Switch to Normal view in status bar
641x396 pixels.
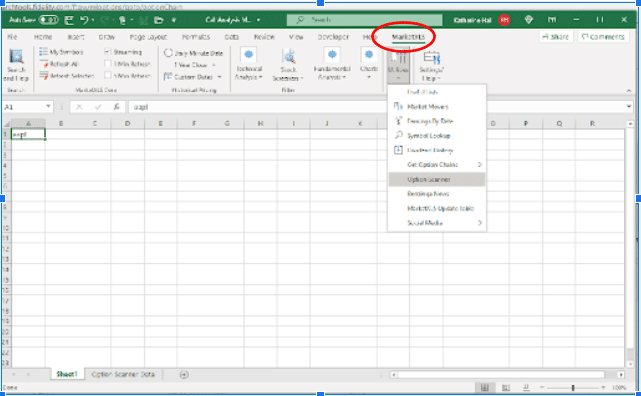485,387
